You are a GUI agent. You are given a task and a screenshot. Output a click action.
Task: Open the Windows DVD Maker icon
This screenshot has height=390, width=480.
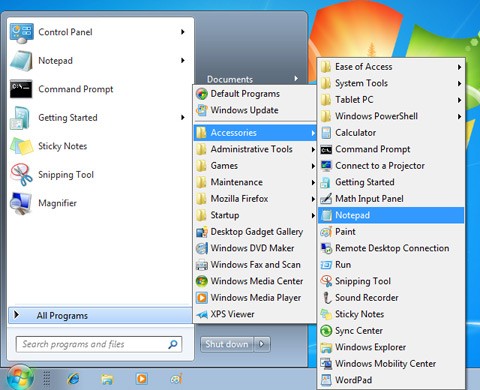tap(202, 248)
